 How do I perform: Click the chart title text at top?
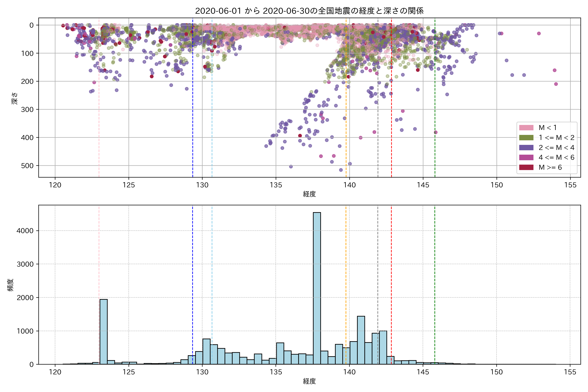(309, 11)
